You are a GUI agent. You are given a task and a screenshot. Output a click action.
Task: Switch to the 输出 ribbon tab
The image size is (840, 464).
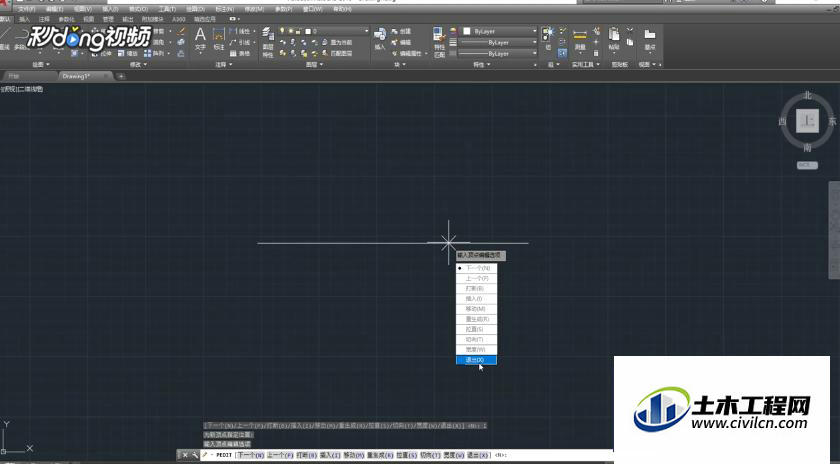(x=128, y=19)
